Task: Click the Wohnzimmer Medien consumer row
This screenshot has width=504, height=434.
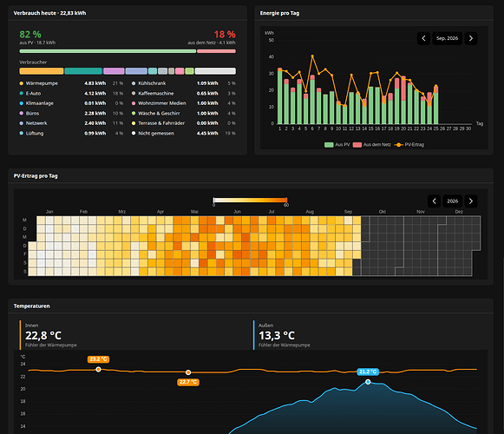Action: pyautogui.click(x=184, y=103)
